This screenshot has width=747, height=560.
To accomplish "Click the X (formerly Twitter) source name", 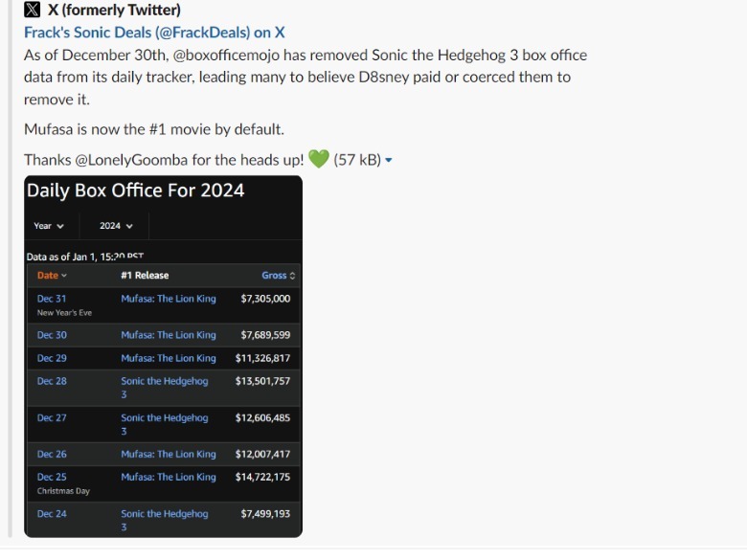I will [x=114, y=10].
